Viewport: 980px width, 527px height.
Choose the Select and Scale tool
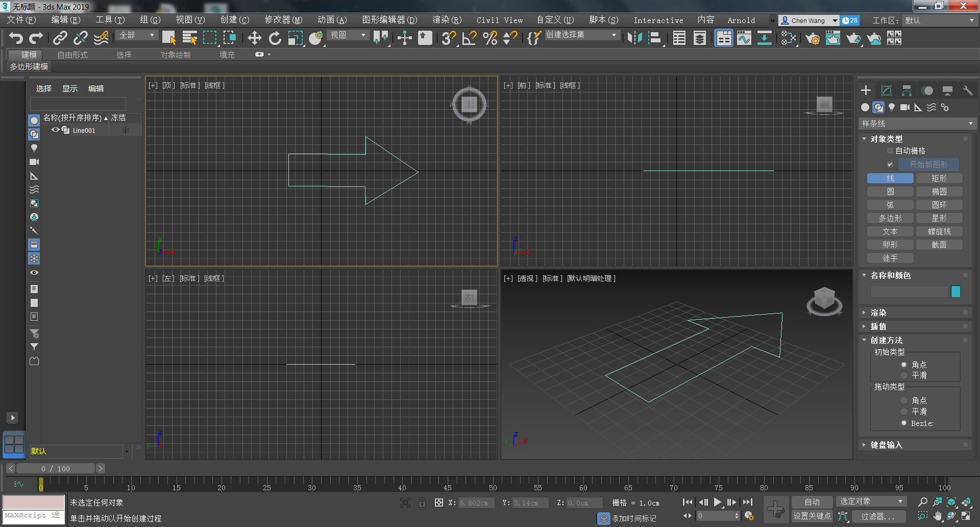pyautogui.click(x=296, y=38)
